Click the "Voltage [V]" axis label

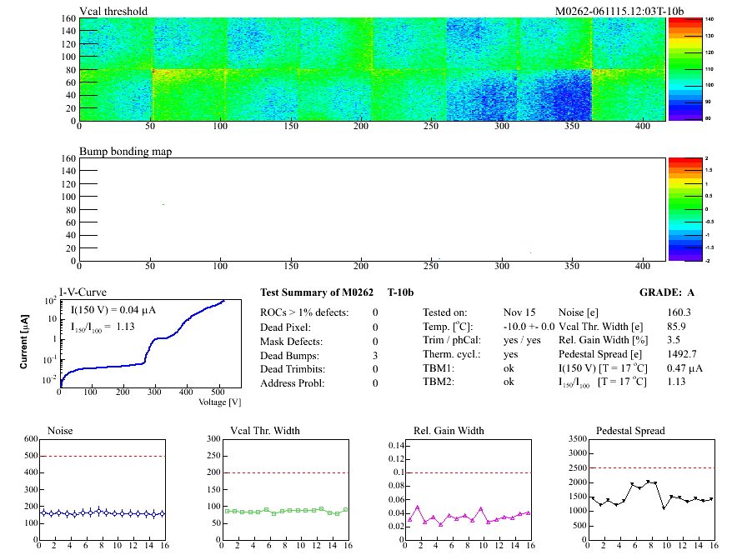click(219, 402)
